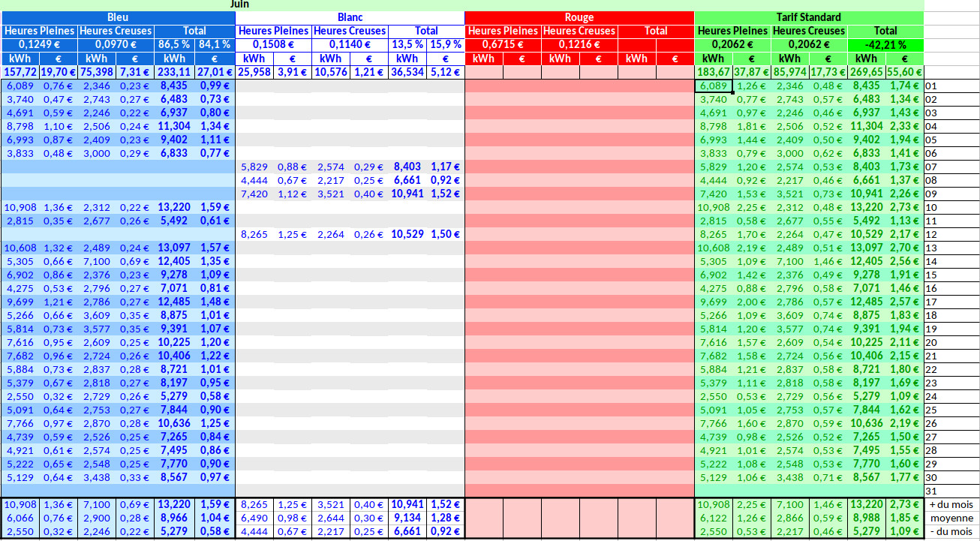Click the Blanc 36,534 kWh total cell
Image resolution: width=980 pixels, height=541 pixels.
[x=407, y=72]
